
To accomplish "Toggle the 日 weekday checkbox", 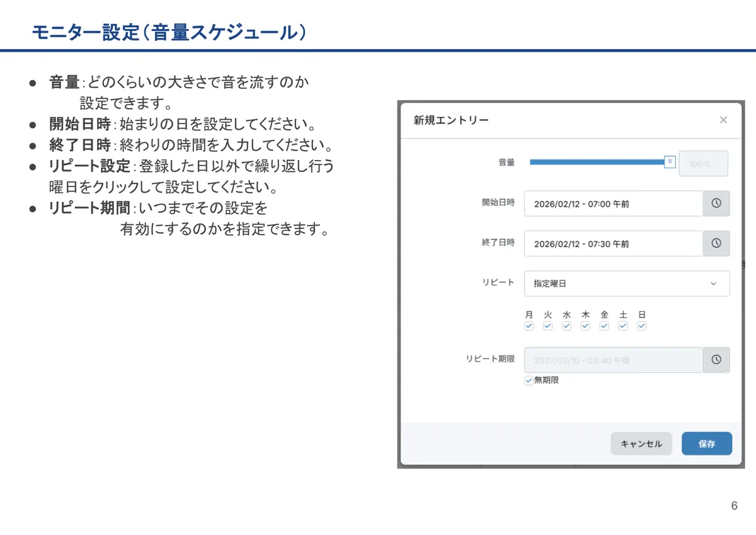I will click(x=642, y=326).
